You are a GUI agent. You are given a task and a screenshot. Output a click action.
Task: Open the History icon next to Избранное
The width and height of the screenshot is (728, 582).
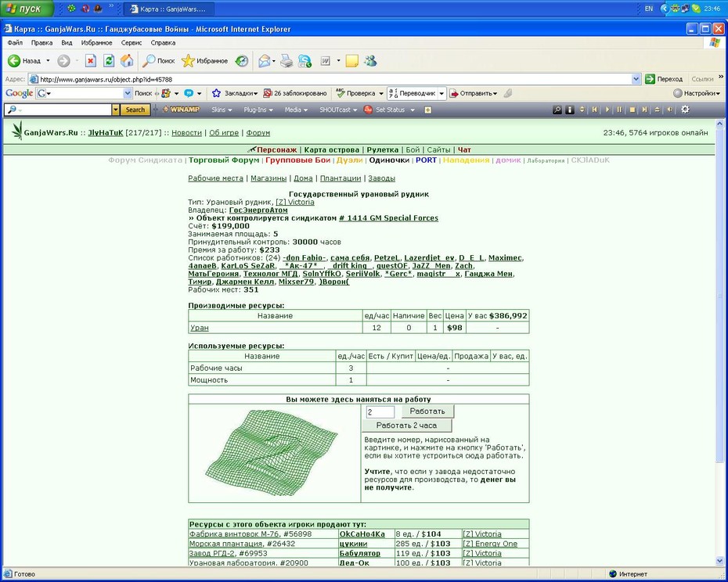pyautogui.click(x=242, y=61)
